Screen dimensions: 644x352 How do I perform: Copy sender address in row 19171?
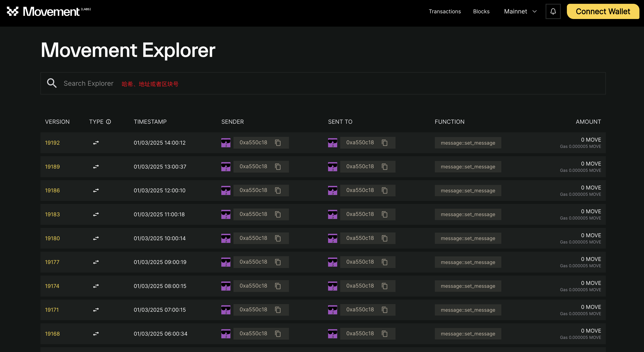[278, 310]
